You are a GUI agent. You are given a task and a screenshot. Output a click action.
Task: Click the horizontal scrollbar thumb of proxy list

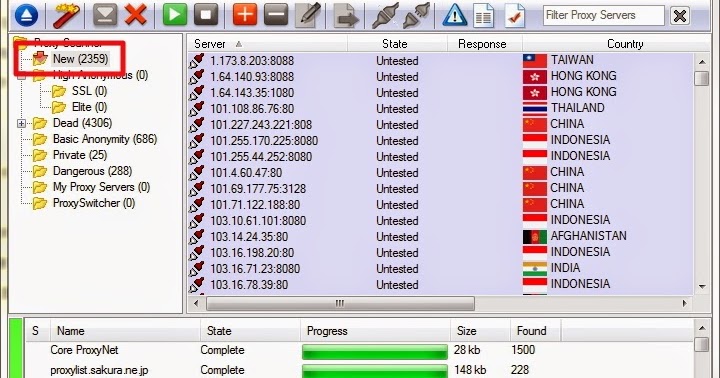(340, 304)
